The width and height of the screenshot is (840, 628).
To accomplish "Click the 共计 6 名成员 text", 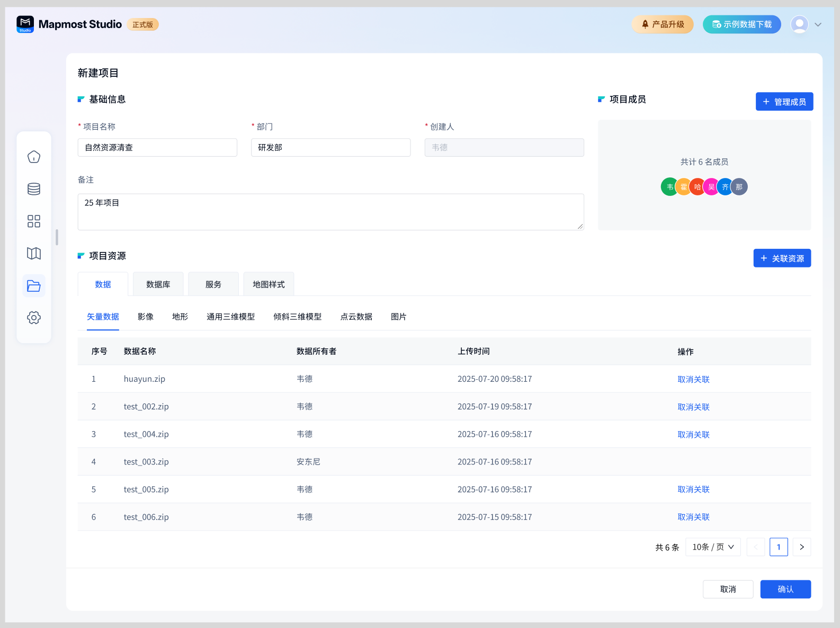I will 704,162.
